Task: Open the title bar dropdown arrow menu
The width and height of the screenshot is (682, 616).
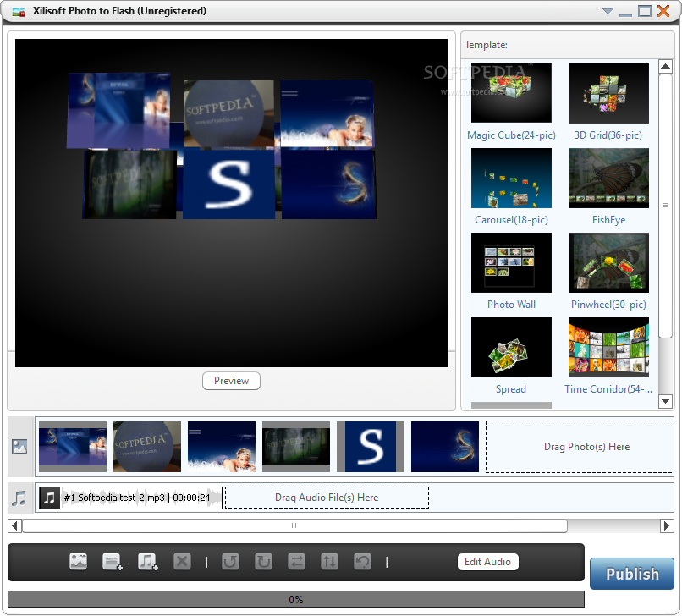Action: 608,11
